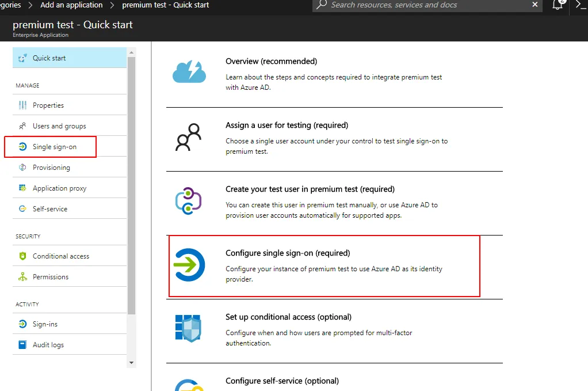This screenshot has width=588, height=391.
Task: Click the Single sign-on arrow icon in sidebar
Action: pos(22,147)
